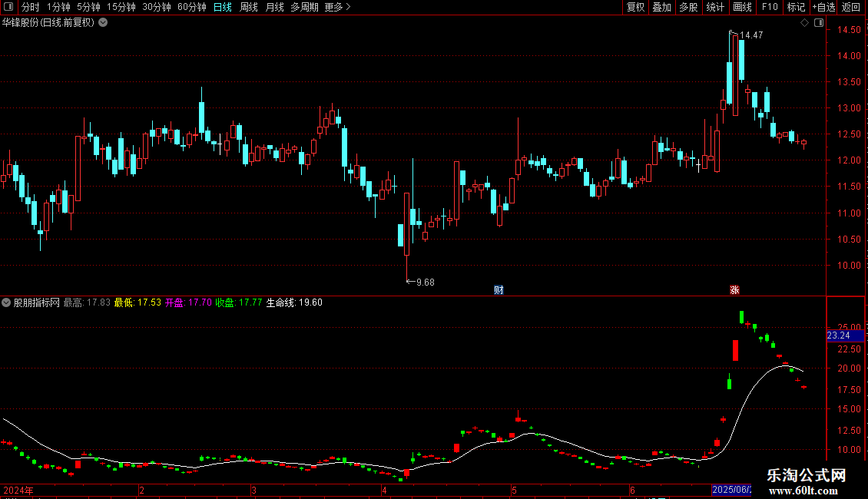The width and height of the screenshot is (868, 499).
Task: Click the 股朋指标网 indicator name
Action: click(x=37, y=302)
